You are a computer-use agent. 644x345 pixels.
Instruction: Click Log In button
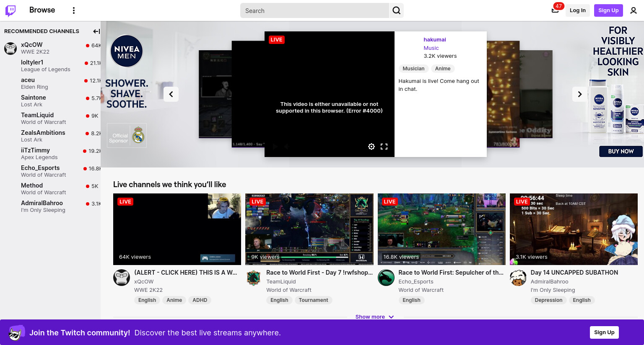point(578,10)
